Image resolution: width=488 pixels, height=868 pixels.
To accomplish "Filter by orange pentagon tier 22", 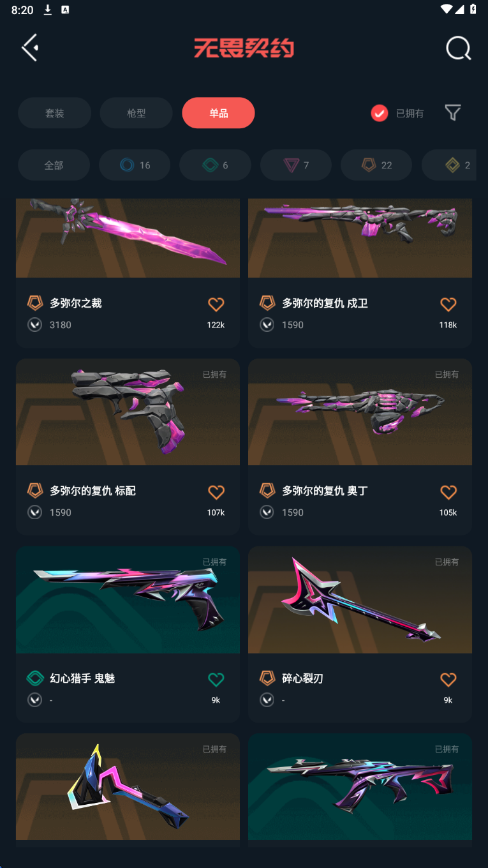I will pos(376,165).
